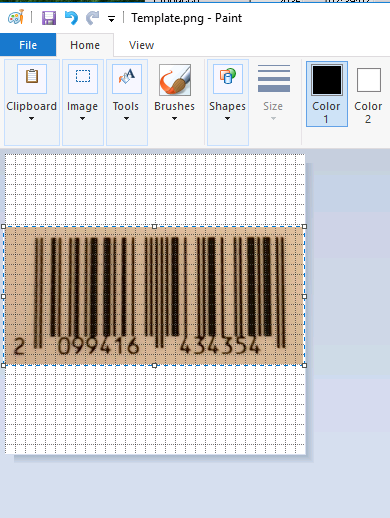Click the Image selection rectangle icon
390x518 pixels.
(x=83, y=79)
